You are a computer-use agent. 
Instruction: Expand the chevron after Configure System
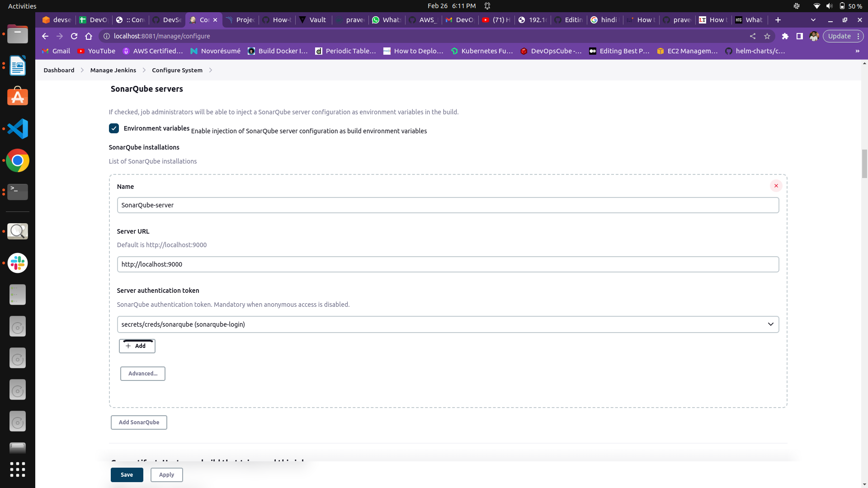tap(211, 70)
